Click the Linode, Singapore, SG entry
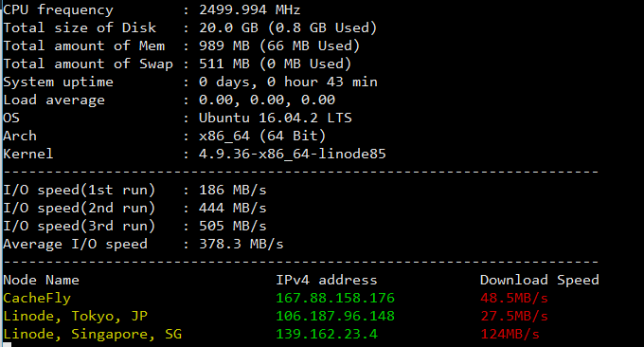 (x=93, y=335)
